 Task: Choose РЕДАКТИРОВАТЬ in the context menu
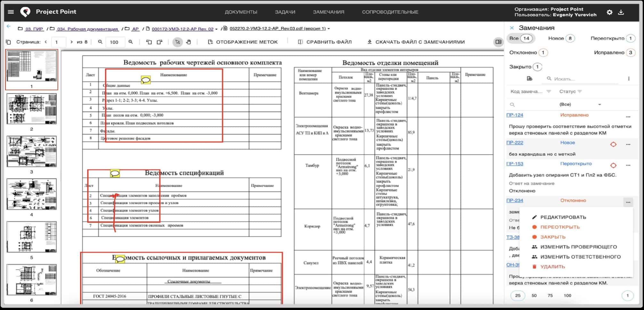point(559,217)
